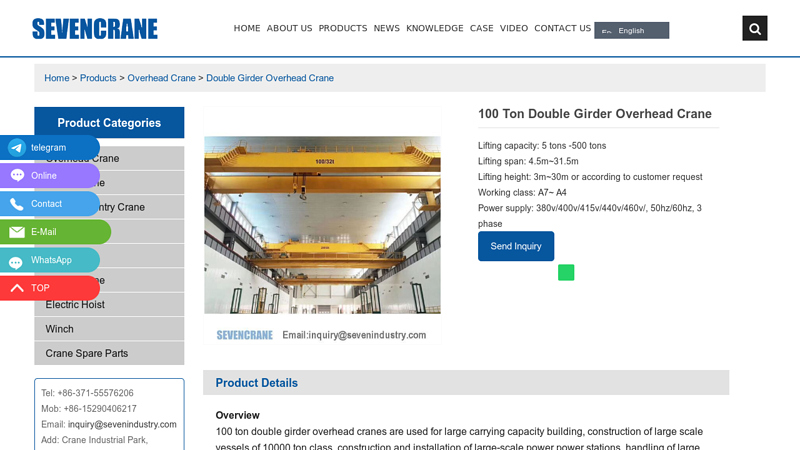
Task: Click the E-Mail envelope icon
Action: (17, 232)
